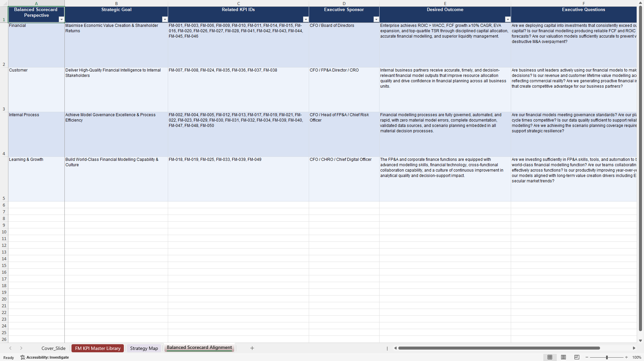Select cell 'Maximise Economic Value Creation & Shareholder Returns'
The width and height of the screenshot is (644, 361).
point(116,45)
